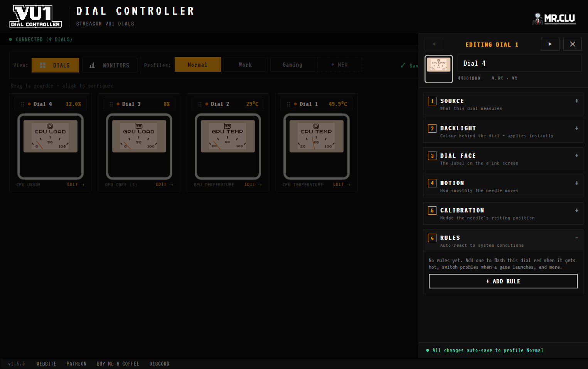Image resolution: width=588 pixels, height=369 pixels.
Task: Open Edit for CPU Usage dial
Action: (76, 185)
